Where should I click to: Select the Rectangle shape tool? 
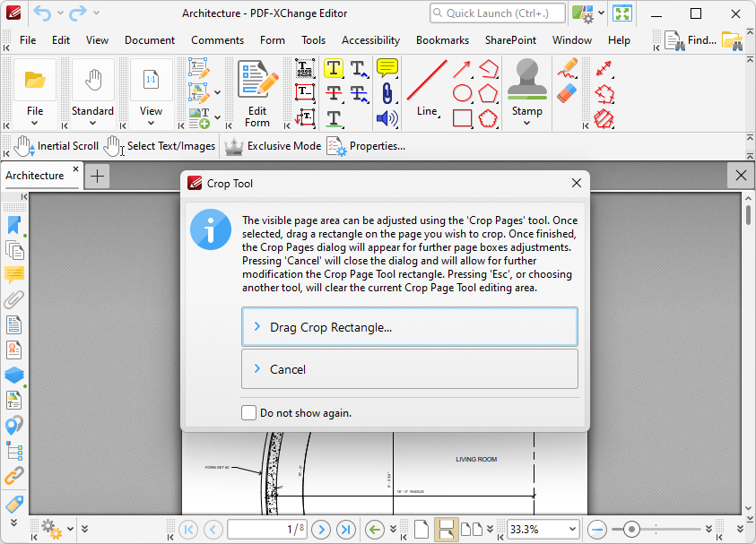click(462, 118)
